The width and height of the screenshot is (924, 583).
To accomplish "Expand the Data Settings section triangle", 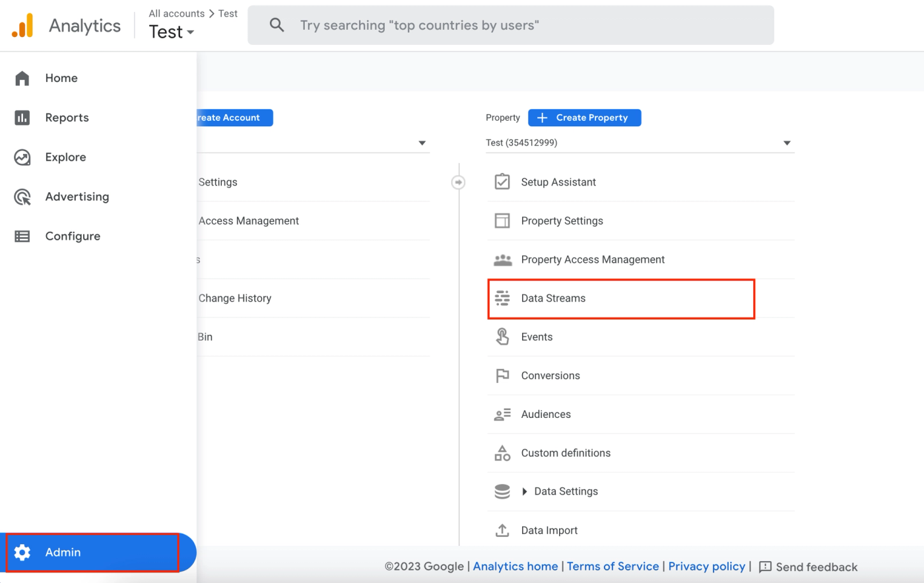I will (525, 491).
